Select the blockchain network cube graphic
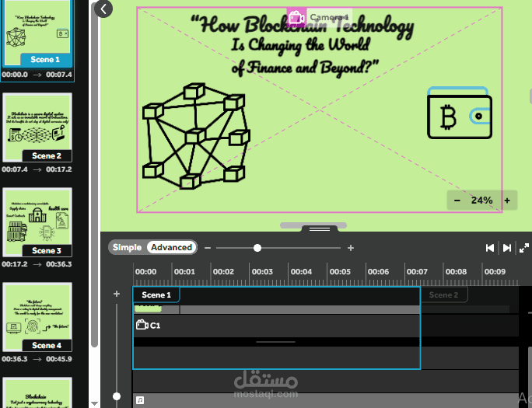This screenshot has height=408, width=532. pyautogui.click(x=196, y=136)
